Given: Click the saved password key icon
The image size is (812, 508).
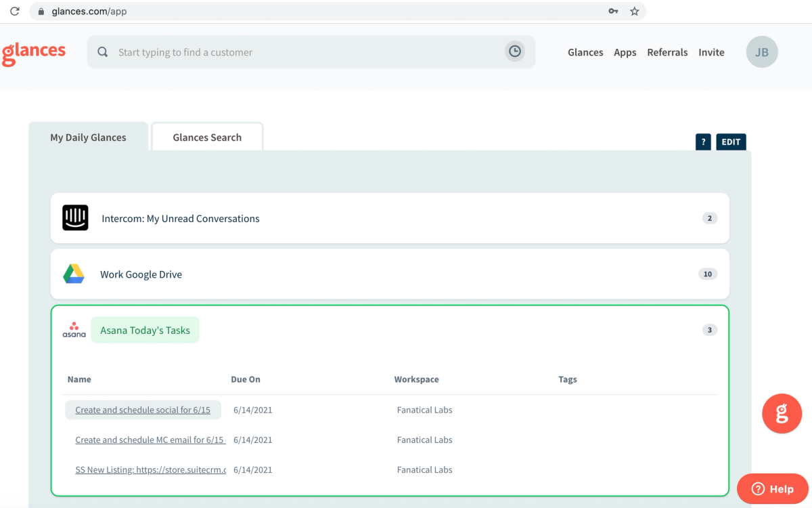Looking at the screenshot, I should pyautogui.click(x=613, y=12).
